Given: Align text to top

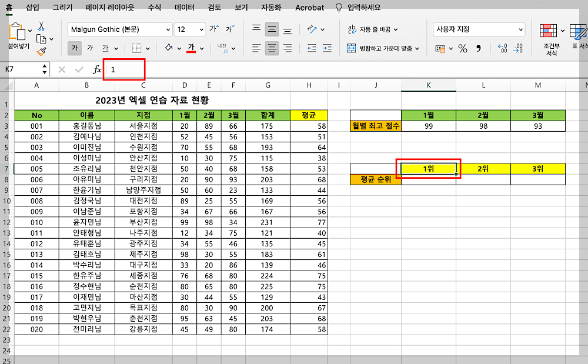Looking at the screenshot, I should (256, 28).
